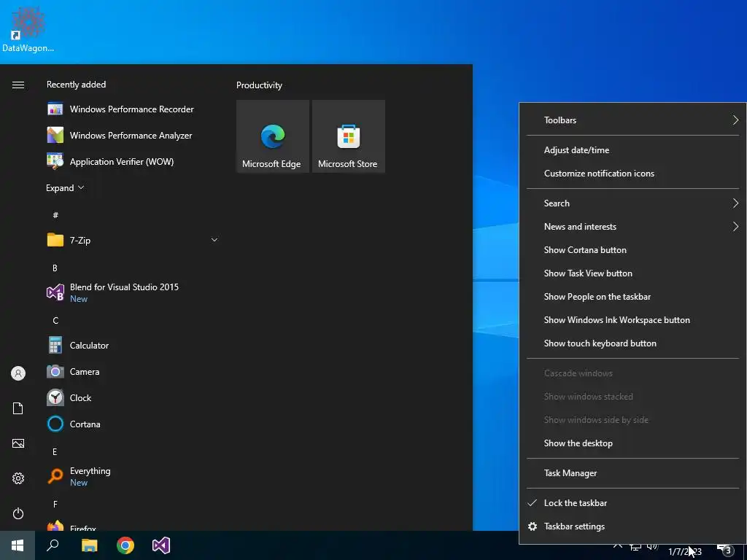This screenshot has width=747, height=560.
Task: Open News and interests submenu
Action: (x=632, y=227)
